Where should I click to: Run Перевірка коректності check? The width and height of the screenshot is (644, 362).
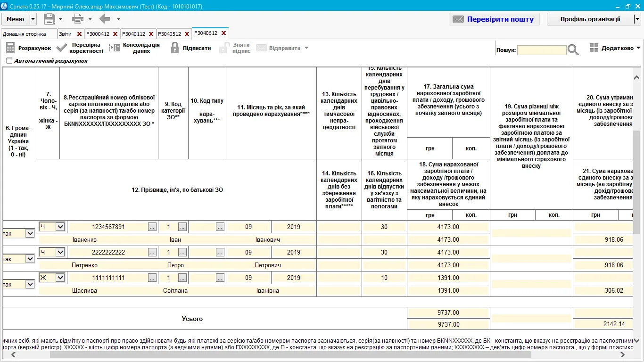(x=80, y=48)
